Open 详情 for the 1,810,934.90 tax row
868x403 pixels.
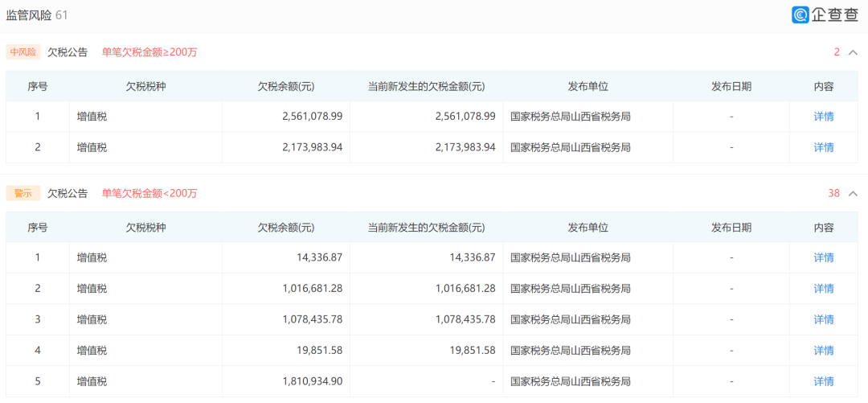[824, 382]
